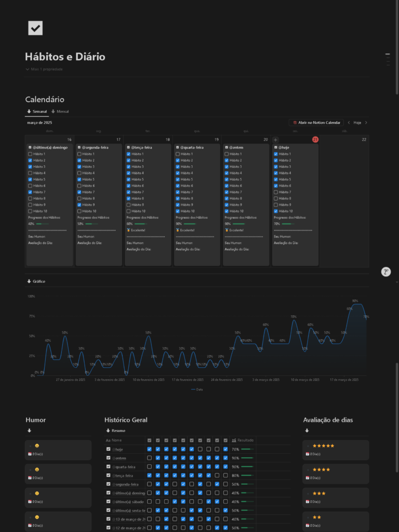Uncheck Hábito 2 in the @segunda-feira card
The image size is (399, 532).
click(x=79, y=161)
